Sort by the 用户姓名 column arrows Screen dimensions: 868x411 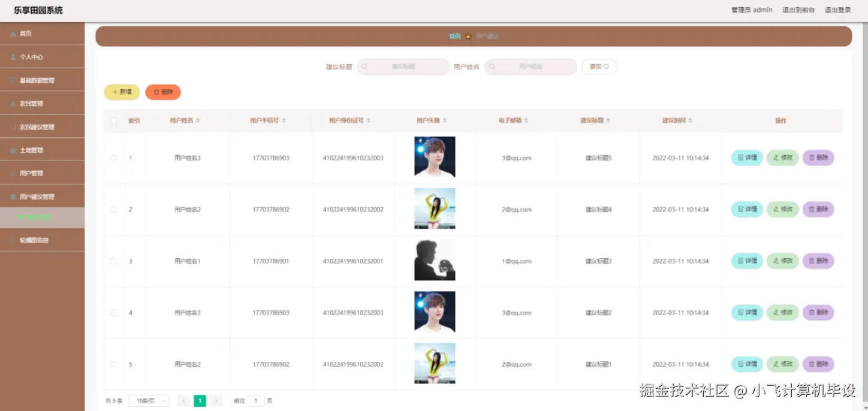(x=198, y=120)
